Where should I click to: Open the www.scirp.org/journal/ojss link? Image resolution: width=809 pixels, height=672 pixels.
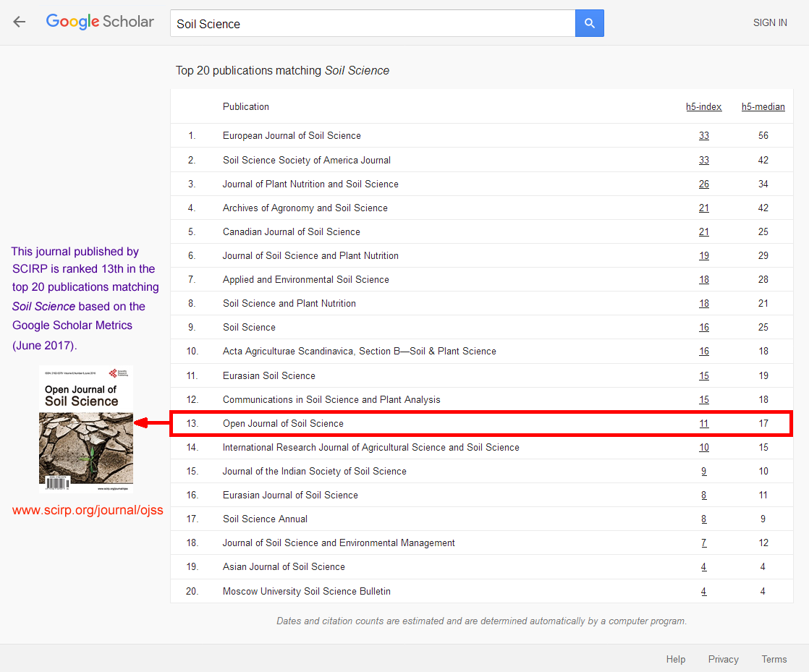coord(88,510)
